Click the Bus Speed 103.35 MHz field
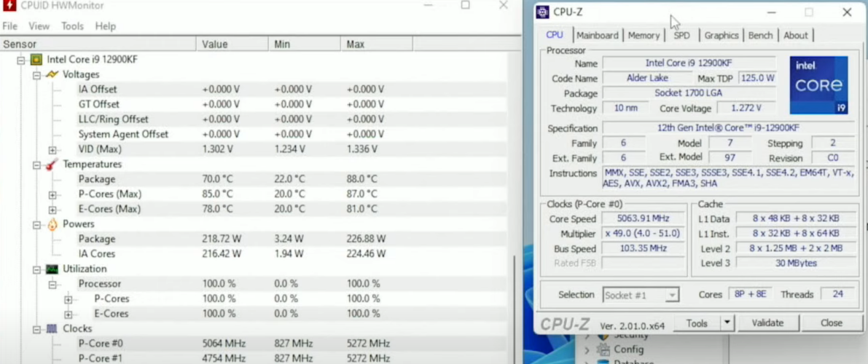868x364 pixels. pos(644,248)
